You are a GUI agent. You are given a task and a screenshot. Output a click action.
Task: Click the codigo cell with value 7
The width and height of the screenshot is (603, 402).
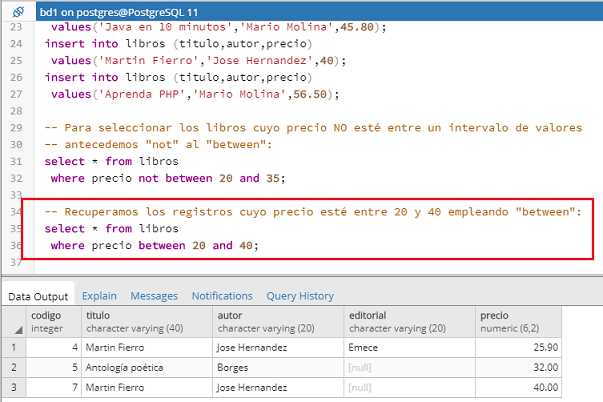53,387
